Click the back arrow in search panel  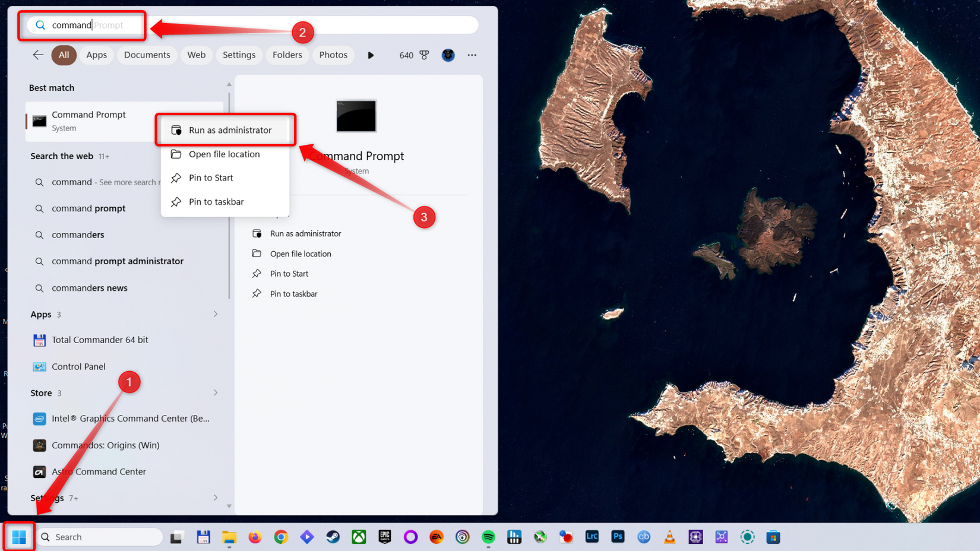pos(38,55)
